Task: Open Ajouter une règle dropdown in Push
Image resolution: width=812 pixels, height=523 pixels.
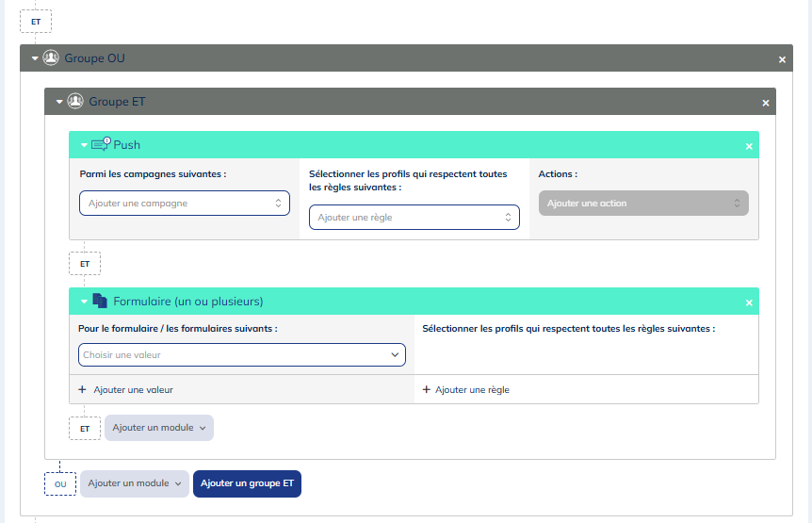Action: (x=414, y=218)
